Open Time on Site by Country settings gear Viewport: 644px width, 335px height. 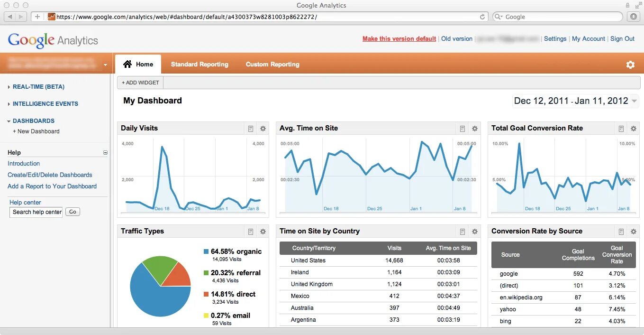point(474,231)
